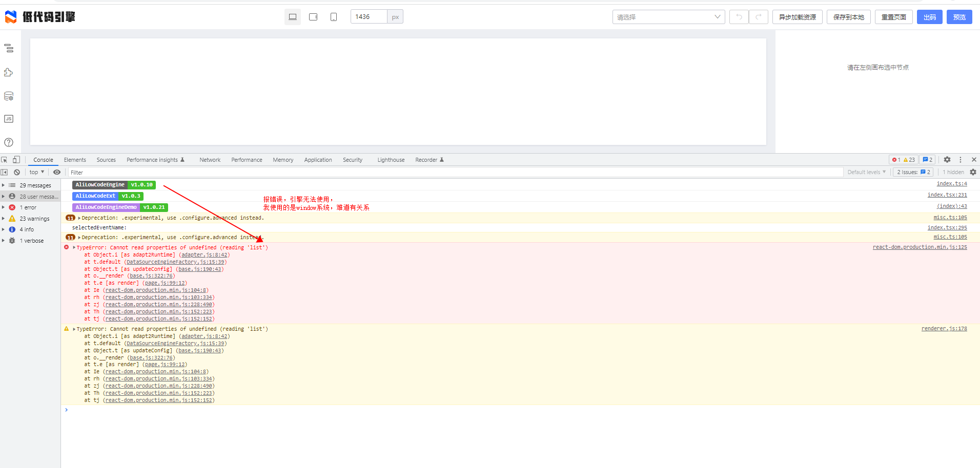Click the 预览 button
The height and width of the screenshot is (468, 980).
pyautogui.click(x=959, y=17)
